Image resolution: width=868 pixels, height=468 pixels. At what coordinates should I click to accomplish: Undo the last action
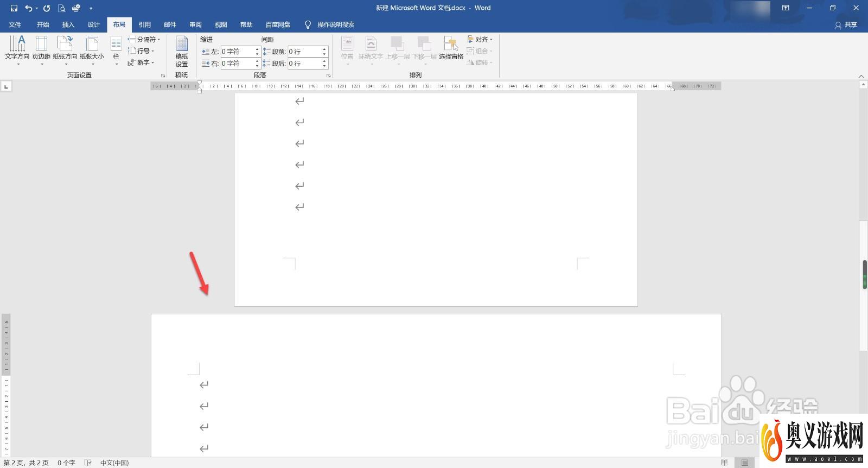point(28,8)
